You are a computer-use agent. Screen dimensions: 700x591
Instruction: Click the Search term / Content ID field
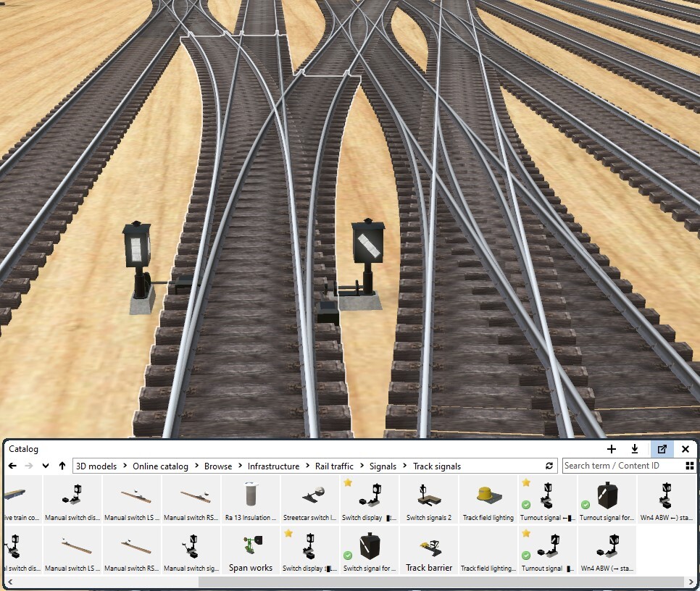click(x=622, y=466)
